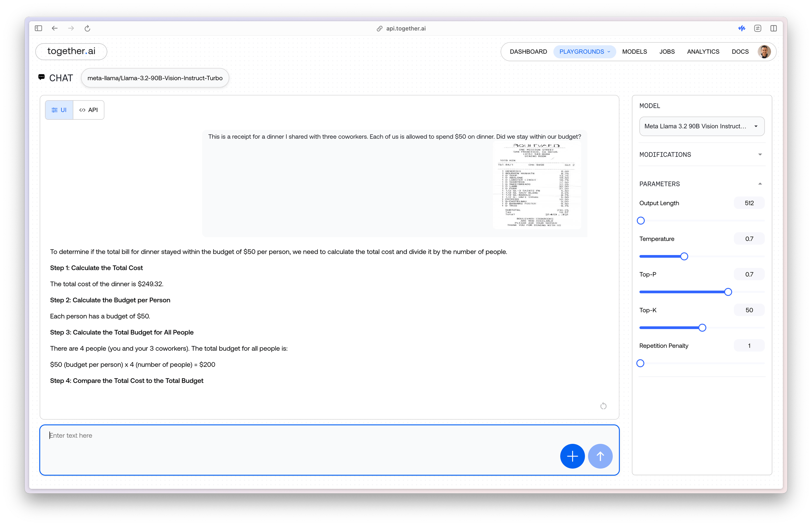This screenshot has height=526, width=812.
Task: Open the PLAYGROUNDS dropdown menu
Action: click(584, 52)
